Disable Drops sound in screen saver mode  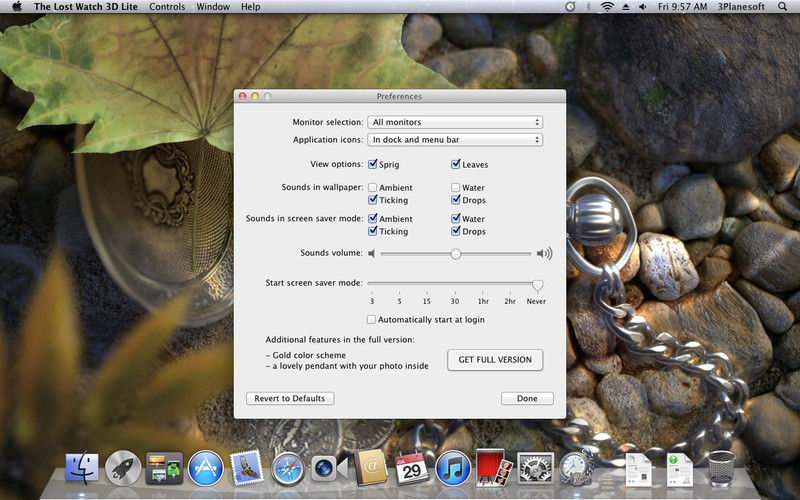[x=456, y=231]
